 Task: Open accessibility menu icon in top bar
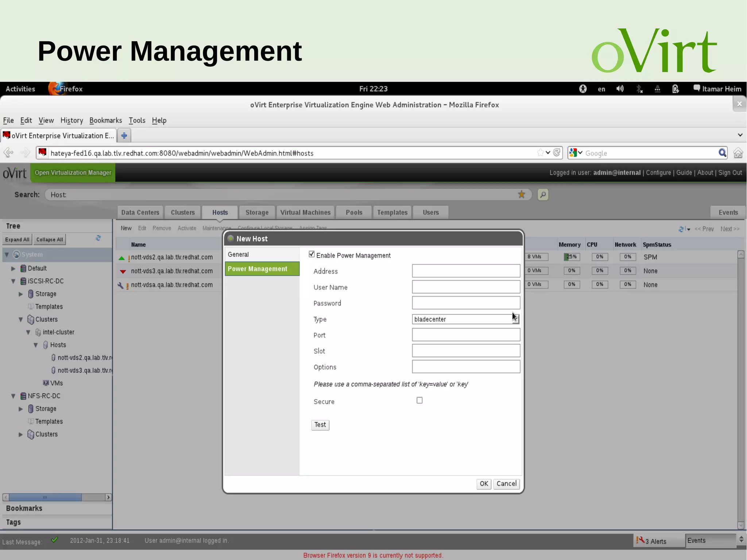point(583,89)
